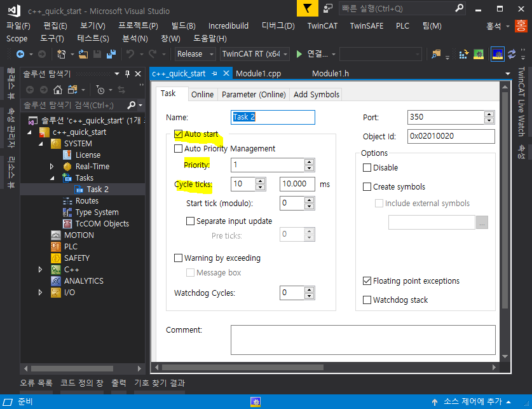Click the Solution Explorer home icon
The image size is (532, 409).
click(58, 90)
